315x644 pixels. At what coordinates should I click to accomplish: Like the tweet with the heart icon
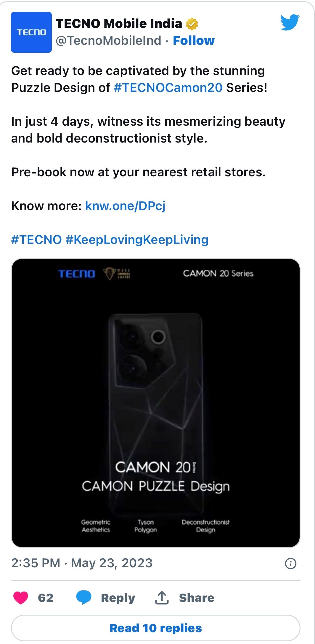[x=21, y=597]
